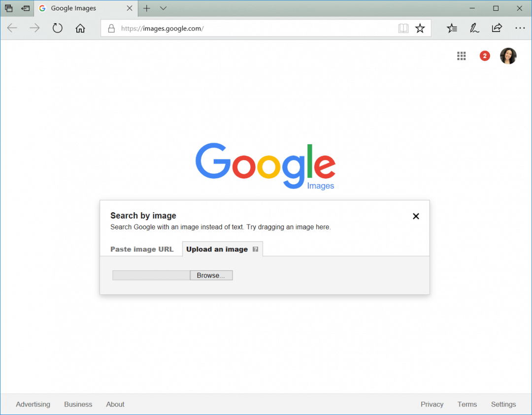Open the Favorites hub icon
This screenshot has width=532, height=415.
pyautogui.click(x=452, y=28)
